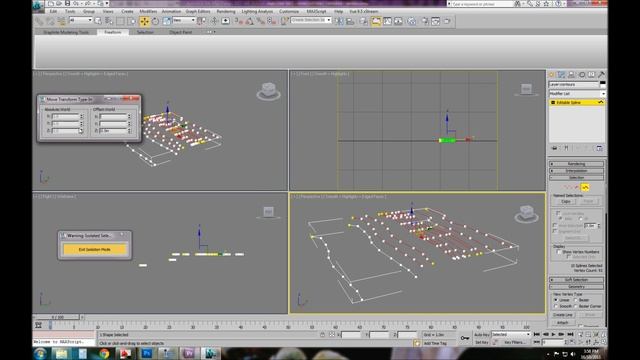Image resolution: width=640 pixels, height=360 pixels.
Task: Open the Customize menu
Action: click(x=289, y=11)
